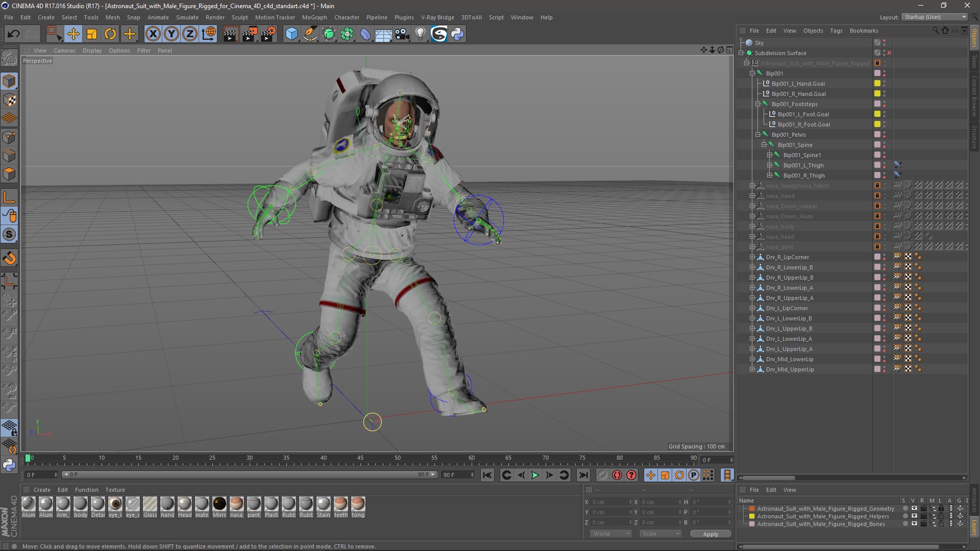Toggle Bip001_Spine visibility dots
Image resolution: width=980 pixels, height=551 pixels.
click(884, 145)
